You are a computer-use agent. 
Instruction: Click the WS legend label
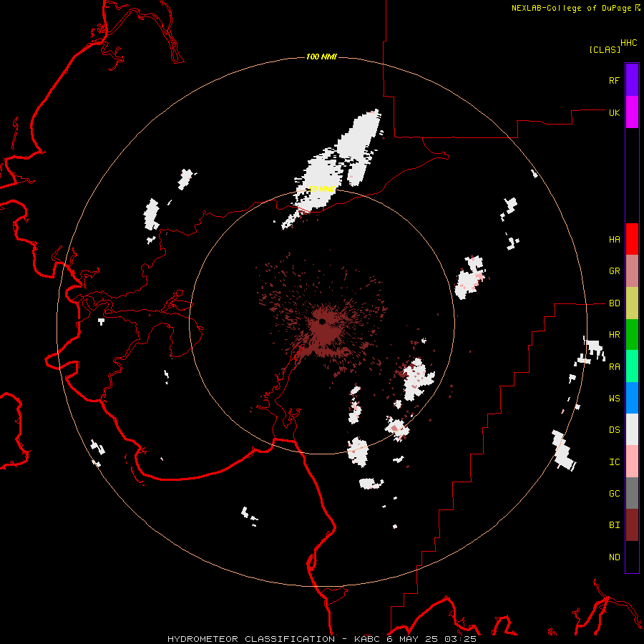614,399
